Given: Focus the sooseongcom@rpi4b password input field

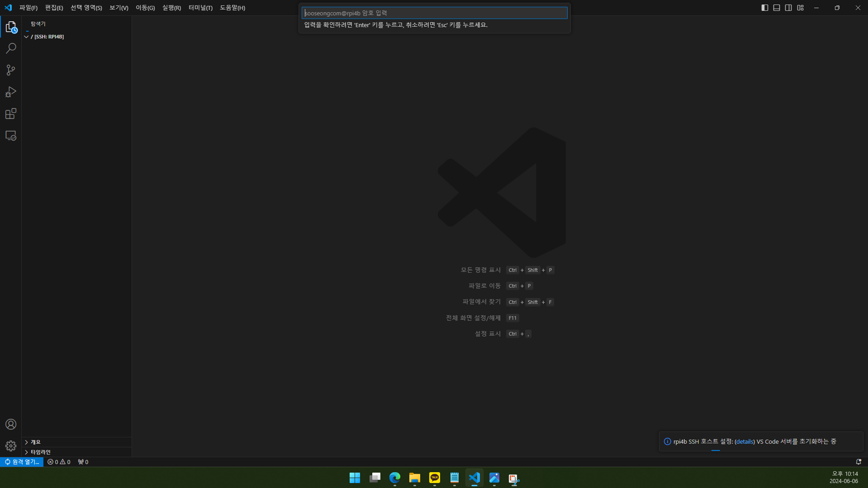Looking at the screenshot, I should pyautogui.click(x=434, y=13).
